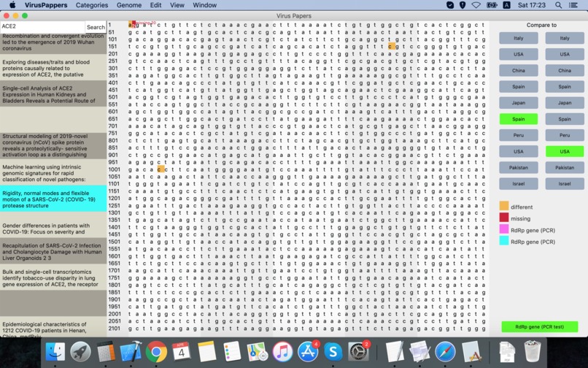Open Calculator from the Dock
Viewport: 588px width, 368px height.
point(106,352)
